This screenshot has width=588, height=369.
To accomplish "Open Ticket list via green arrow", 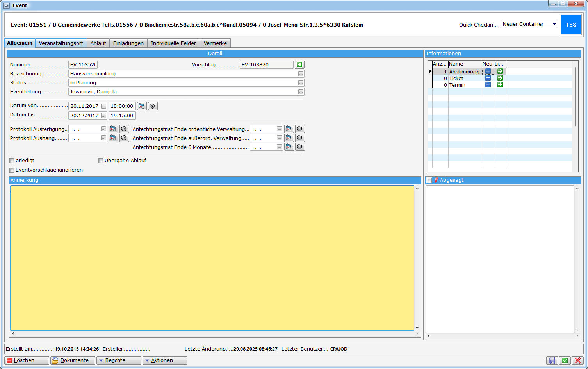I will click(500, 78).
